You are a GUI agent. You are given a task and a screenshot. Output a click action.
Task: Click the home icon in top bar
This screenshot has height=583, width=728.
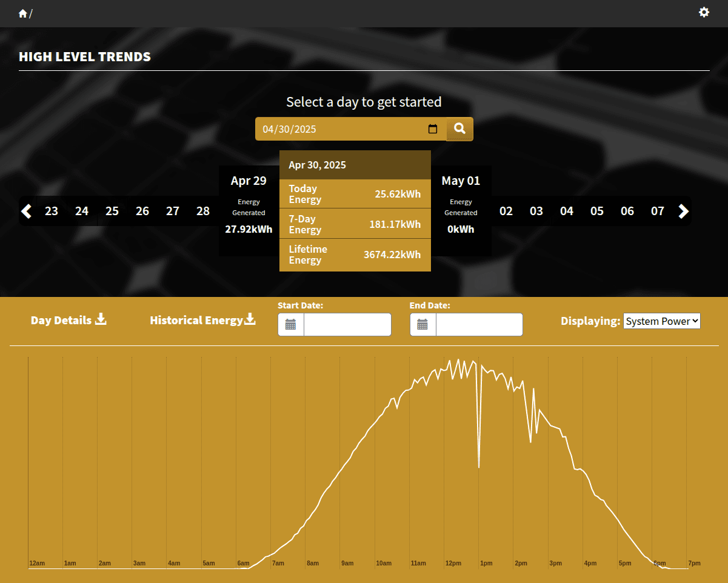point(23,13)
